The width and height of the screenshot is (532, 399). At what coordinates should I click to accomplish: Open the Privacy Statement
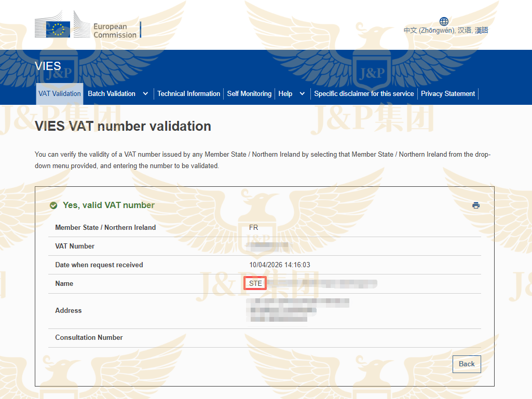447,93
